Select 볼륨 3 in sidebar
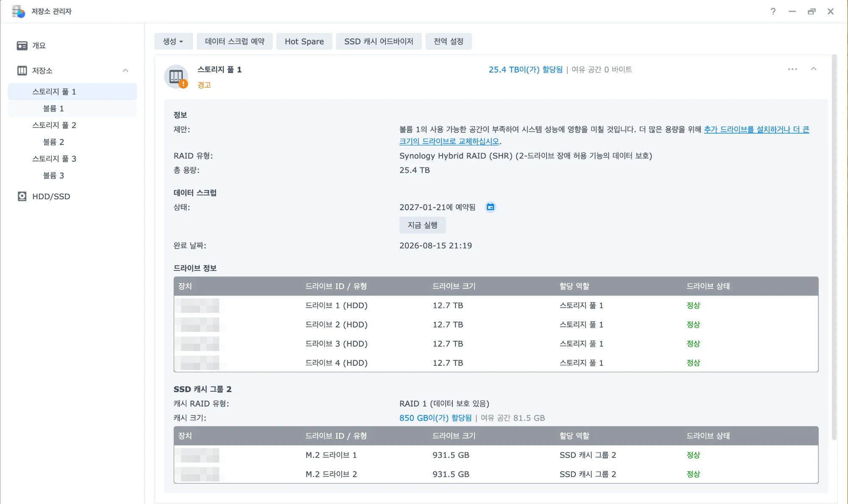Image resolution: width=848 pixels, height=504 pixels. [73, 175]
